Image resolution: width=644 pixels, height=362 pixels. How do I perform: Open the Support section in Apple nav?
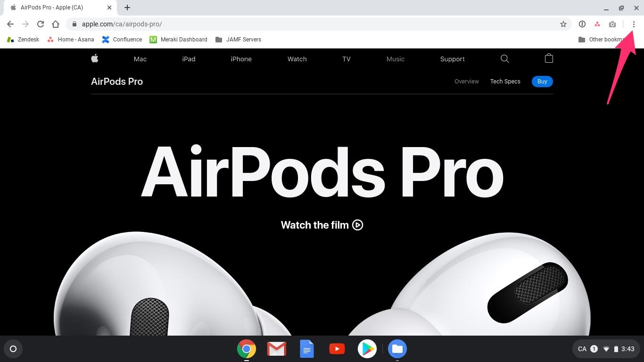tap(453, 59)
